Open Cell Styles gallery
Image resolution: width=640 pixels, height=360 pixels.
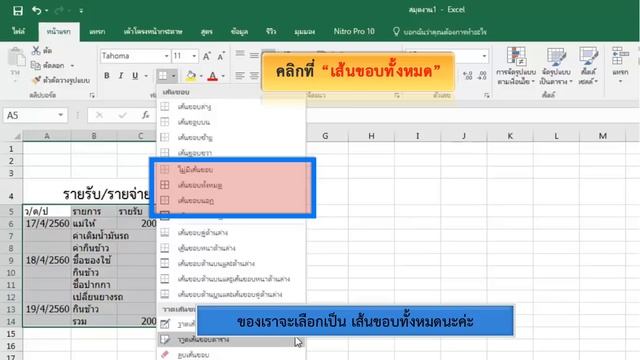click(x=588, y=66)
